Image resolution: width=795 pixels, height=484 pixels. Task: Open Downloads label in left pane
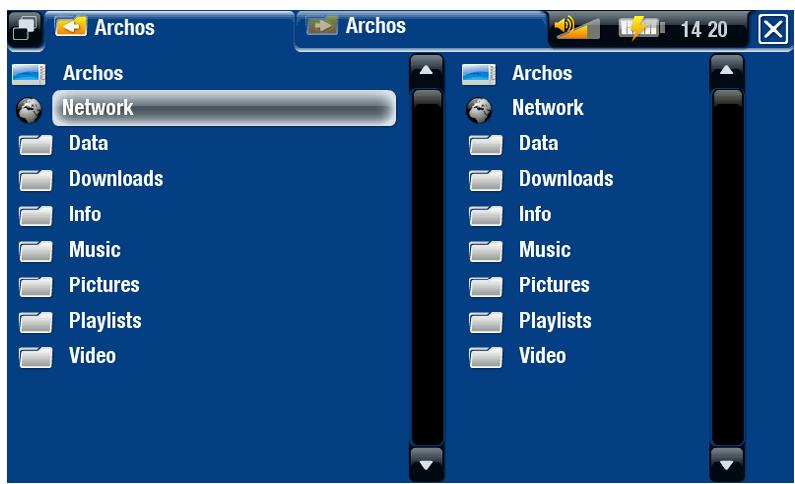[x=116, y=179]
